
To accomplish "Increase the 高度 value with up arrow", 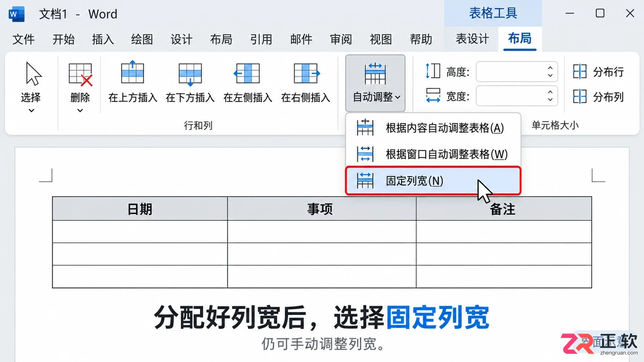I will pyautogui.click(x=551, y=68).
